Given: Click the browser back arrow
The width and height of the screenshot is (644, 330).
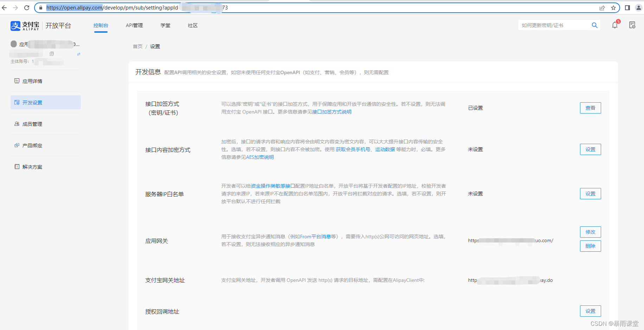Looking at the screenshot, I should point(5,8).
